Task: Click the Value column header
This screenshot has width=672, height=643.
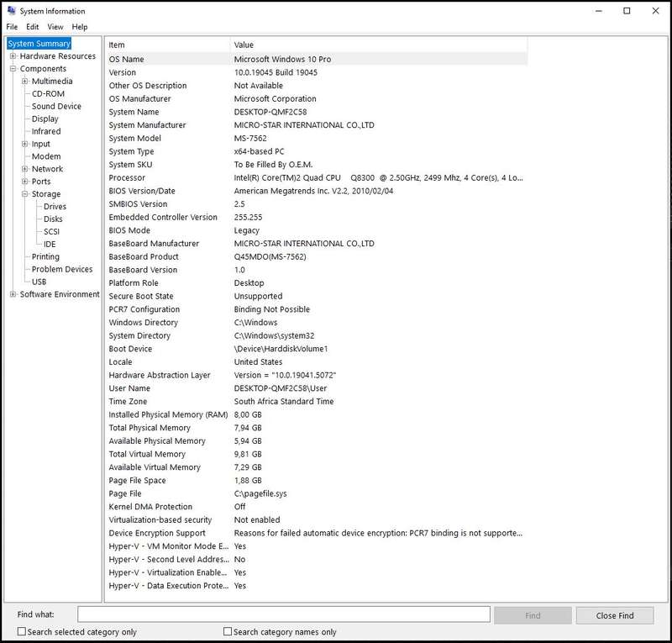Action: 379,45
